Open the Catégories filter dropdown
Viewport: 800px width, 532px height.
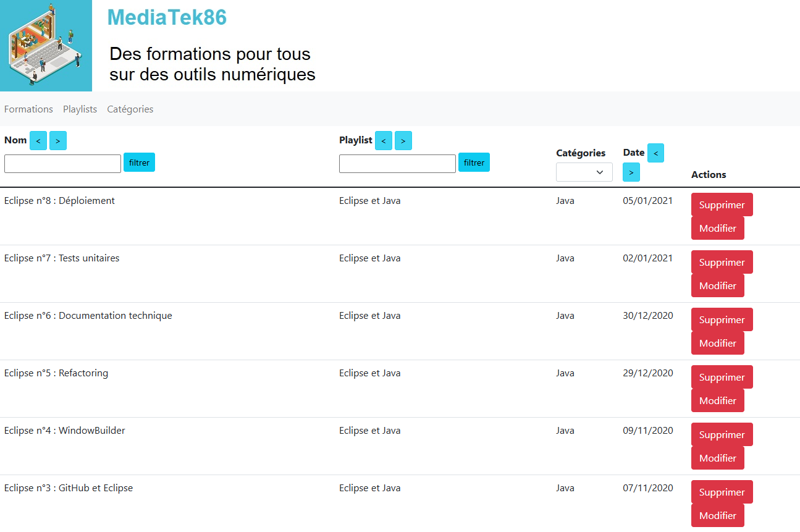point(584,172)
